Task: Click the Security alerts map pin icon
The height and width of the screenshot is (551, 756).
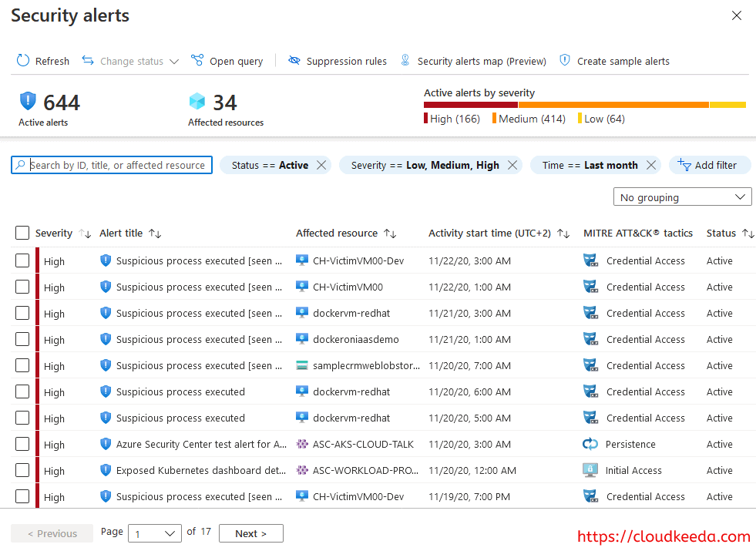Action: click(405, 60)
